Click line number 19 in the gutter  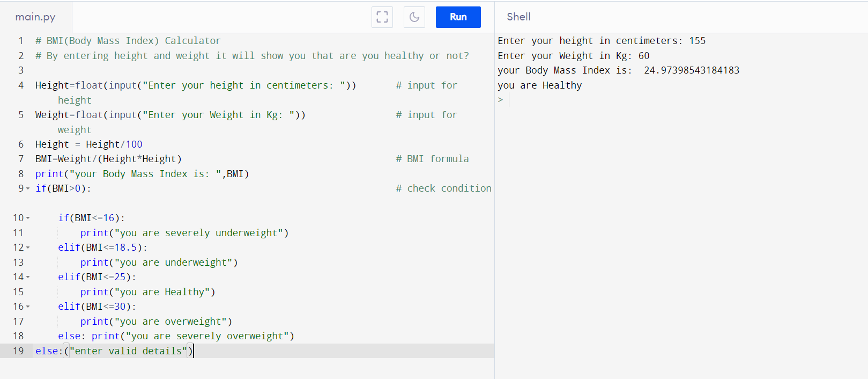click(x=18, y=351)
